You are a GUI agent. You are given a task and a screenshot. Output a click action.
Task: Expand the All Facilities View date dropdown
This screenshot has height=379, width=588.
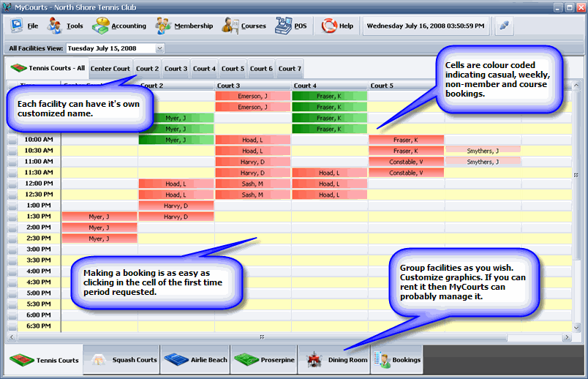[159, 48]
